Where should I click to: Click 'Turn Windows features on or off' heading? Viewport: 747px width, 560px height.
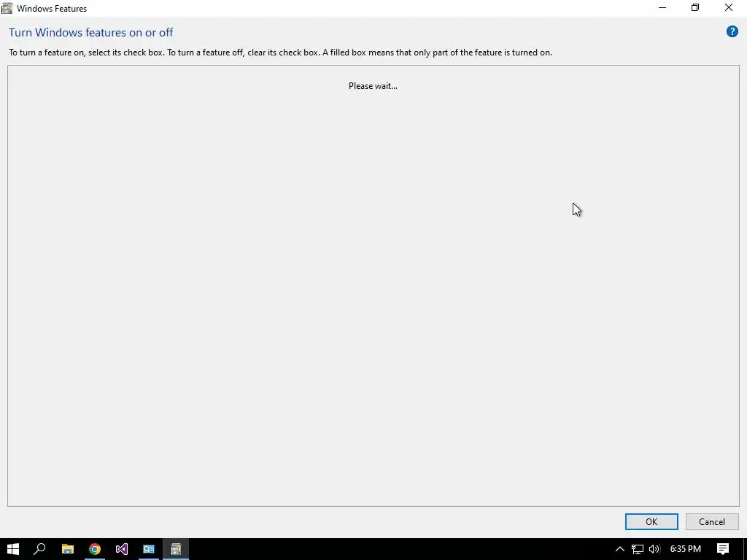91,32
